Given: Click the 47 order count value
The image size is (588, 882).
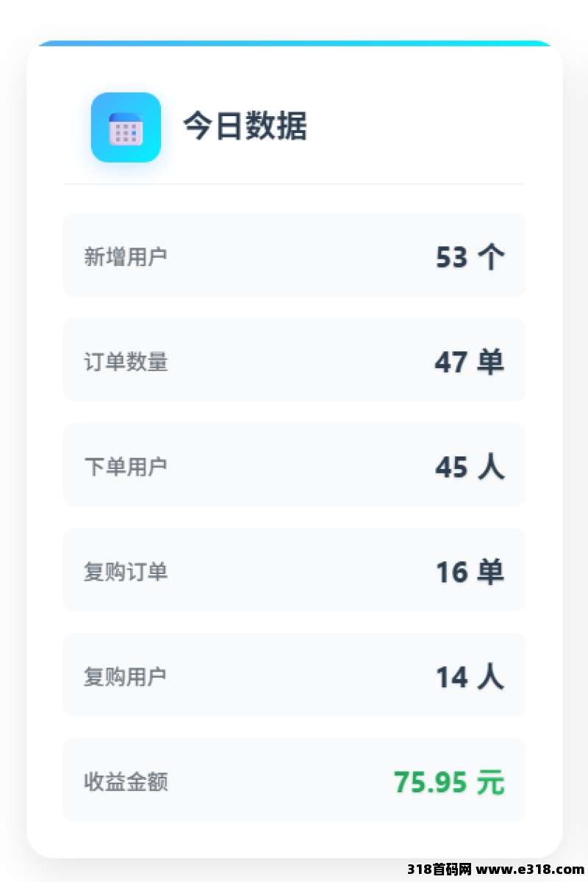Looking at the screenshot, I should [x=451, y=362].
